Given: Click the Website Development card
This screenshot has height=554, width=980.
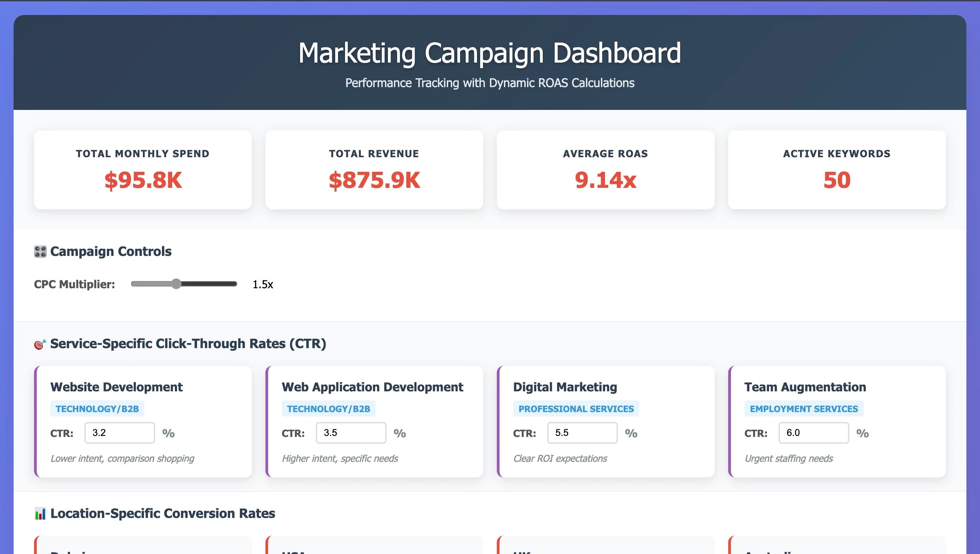Looking at the screenshot, I should pos(143,422).
